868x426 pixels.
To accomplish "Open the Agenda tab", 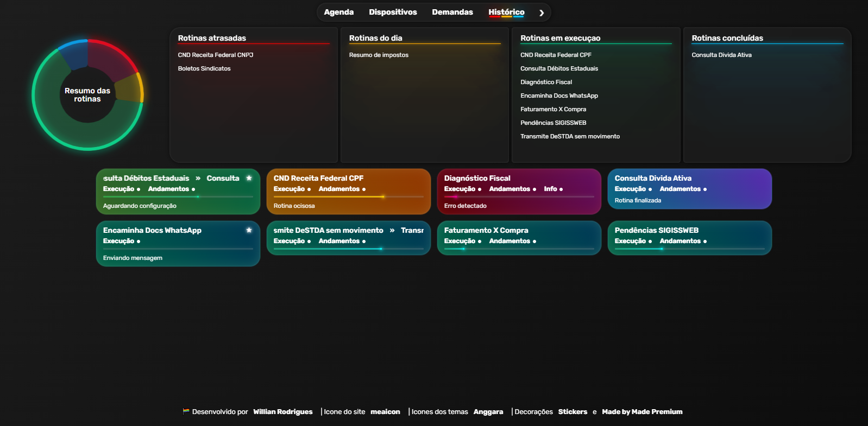I will (338, 12).
